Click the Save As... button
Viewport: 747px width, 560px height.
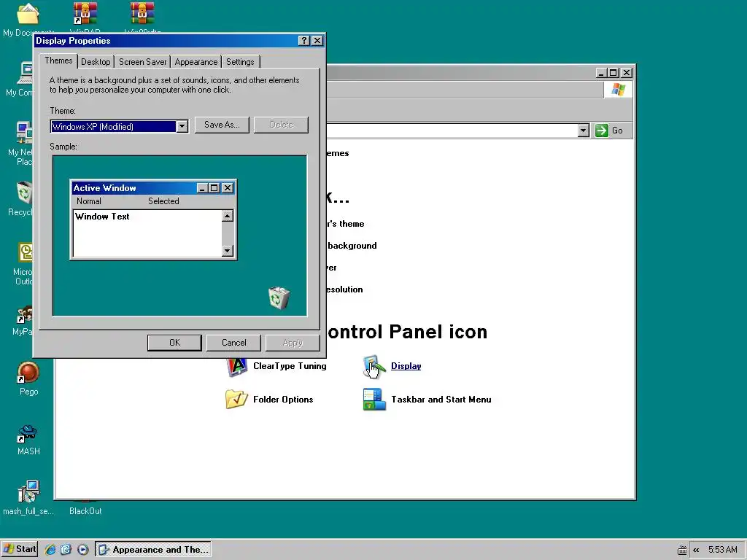(222, 125)
